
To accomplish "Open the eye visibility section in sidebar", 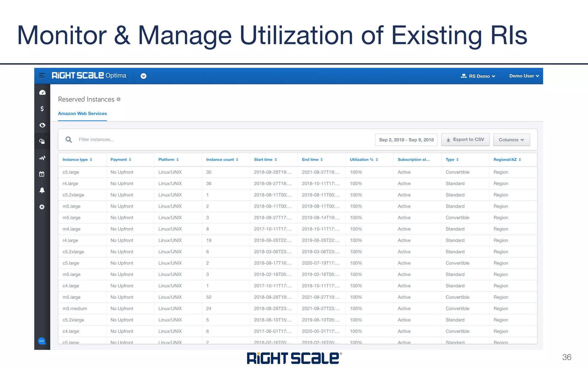I will pos(42,125).
